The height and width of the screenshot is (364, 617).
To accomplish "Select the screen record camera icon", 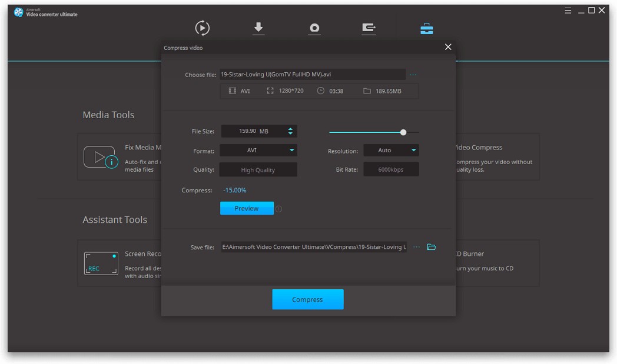I will click(x=314, y=28).
